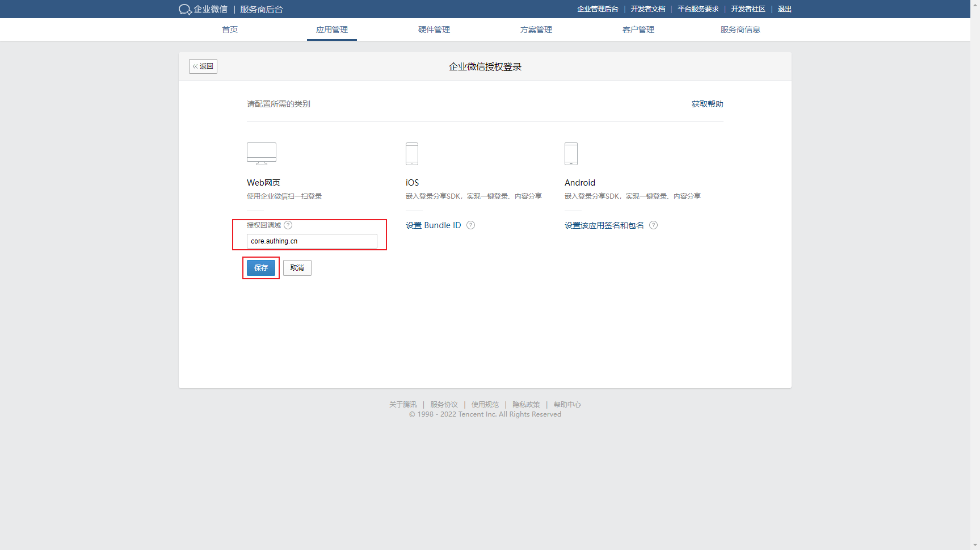Click help icon beside 设置 Bundle ID

pyautogui.click(x=470, y=225)
